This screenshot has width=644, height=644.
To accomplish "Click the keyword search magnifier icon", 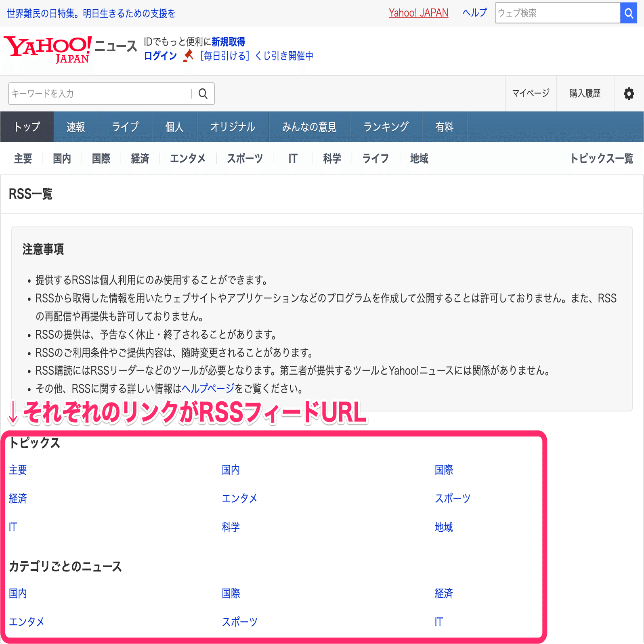I will pos(203,94).
